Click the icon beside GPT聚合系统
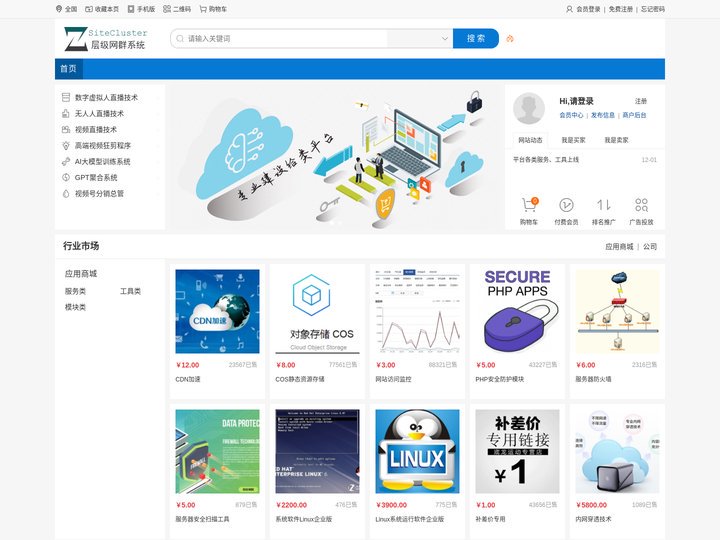The height and width of the screenshot is (540, 720). 66,177
